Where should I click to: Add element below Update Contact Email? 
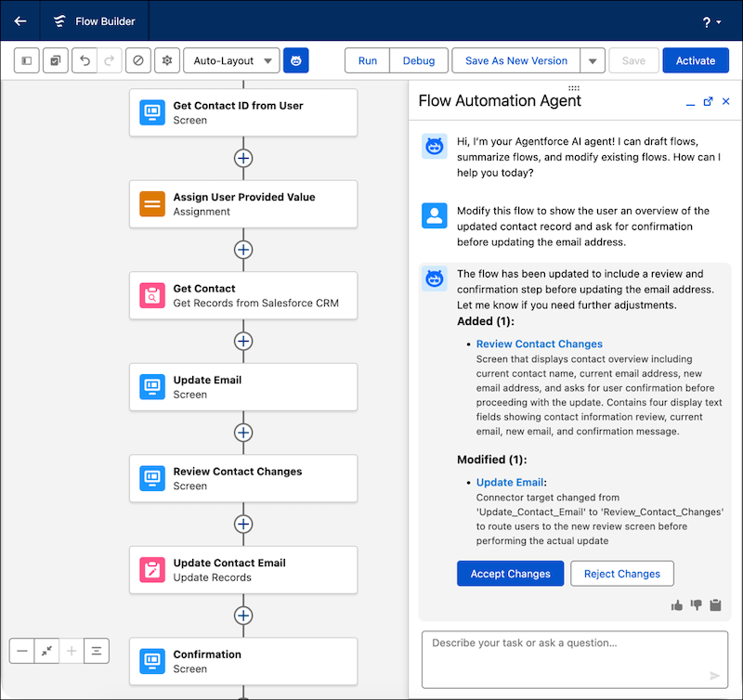click(243, 616)
